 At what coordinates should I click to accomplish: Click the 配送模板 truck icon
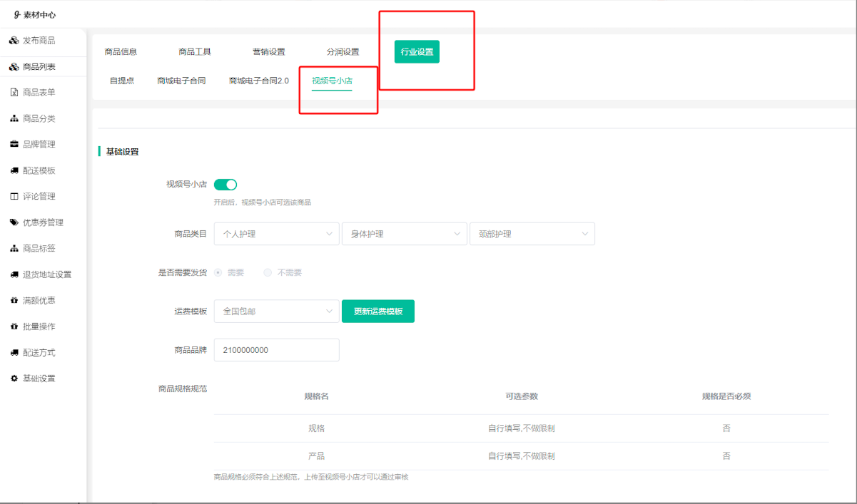14,170
